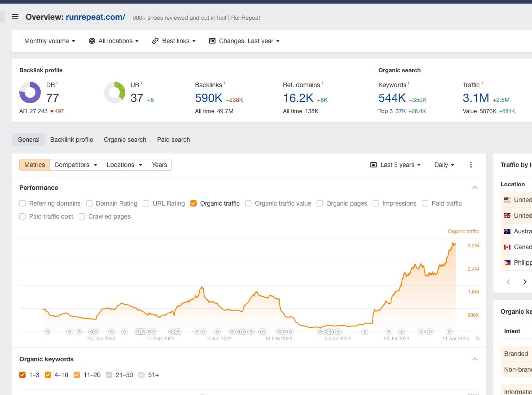The height and width of the screenshot is (395, 532).
Task: Check the 21–50 keyword position filter
Action: coord(109,374)
